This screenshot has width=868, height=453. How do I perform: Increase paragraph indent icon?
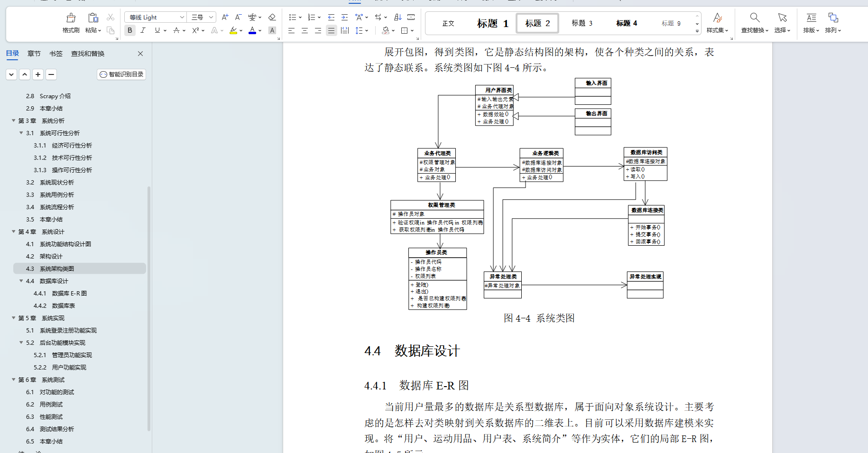344,17
